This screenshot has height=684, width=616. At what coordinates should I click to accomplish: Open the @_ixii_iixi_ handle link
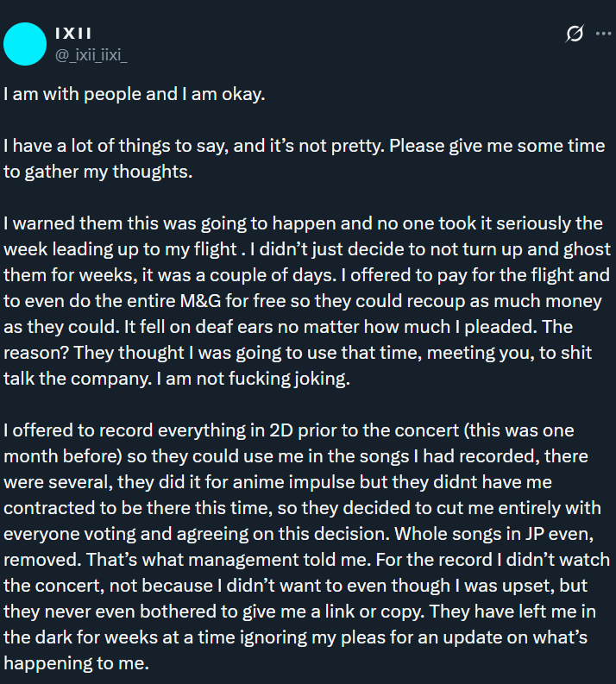pyautogui.click(x=92, y=54)
